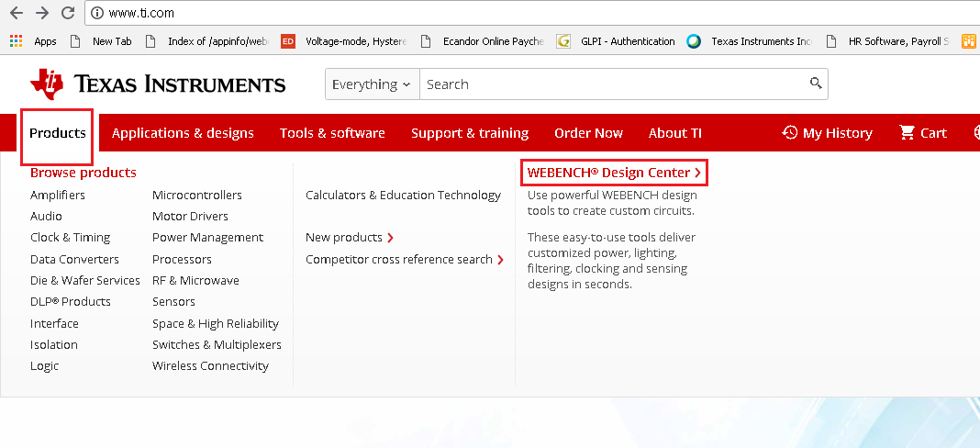Viewport: 980px width, 448px height.
Task: Open the WEBENCH Design Center link
Action: click(614, 173)
